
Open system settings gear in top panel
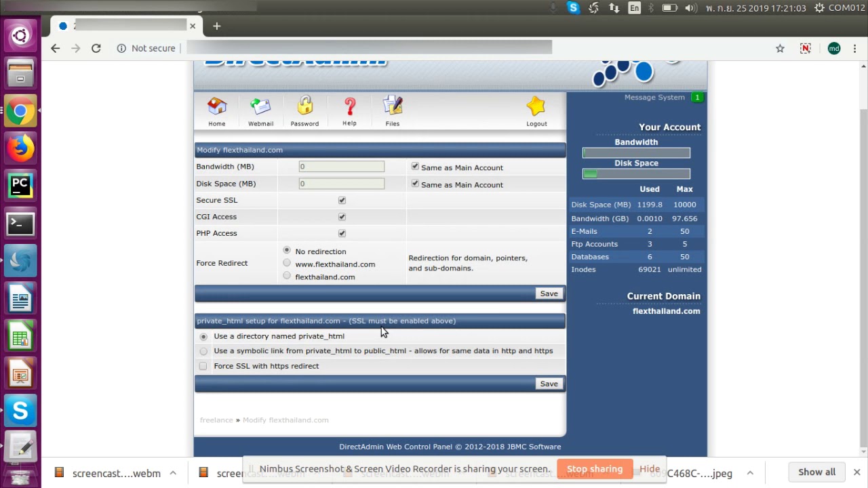click(819, 8)
